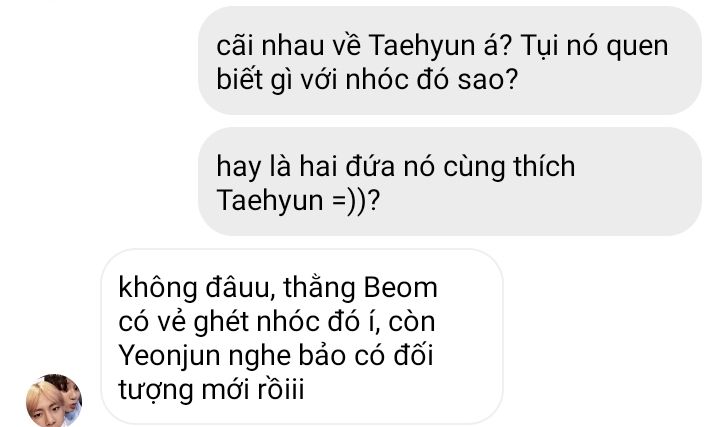The image size is (720, 427).
Task: Select the received 'không đâuu, thằng Beom' message
Action: [302, 337]
